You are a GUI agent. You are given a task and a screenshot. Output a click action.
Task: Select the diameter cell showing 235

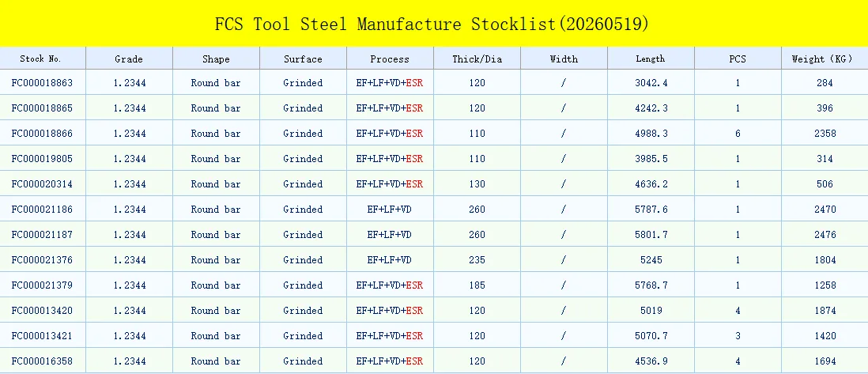477,260
